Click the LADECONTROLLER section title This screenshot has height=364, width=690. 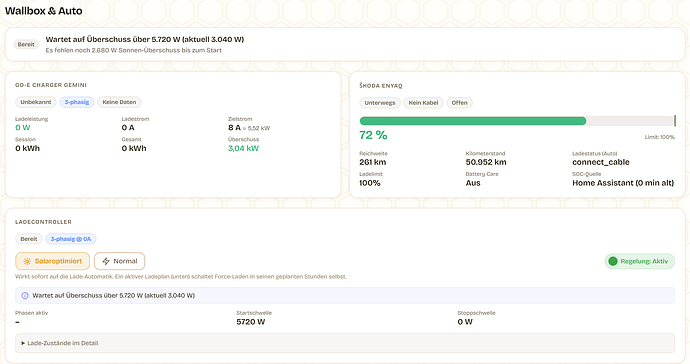[43, 222]
